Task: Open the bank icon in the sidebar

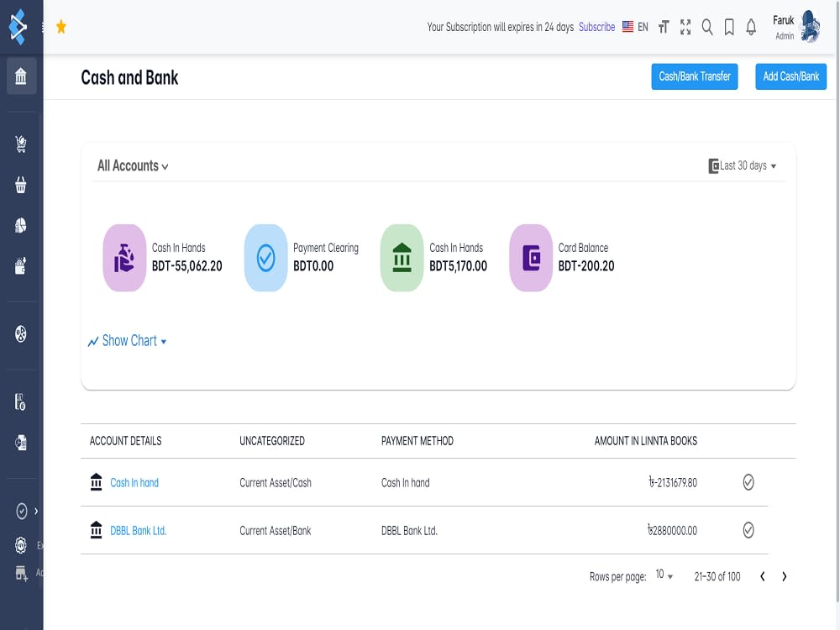Action: click(x=21, y=76)
